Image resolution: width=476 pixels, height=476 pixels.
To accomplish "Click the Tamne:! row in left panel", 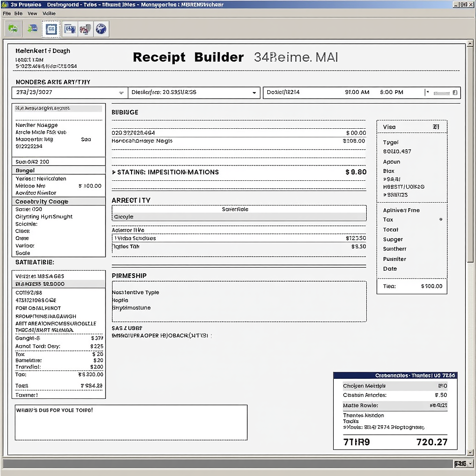I will tap(59, 395).
